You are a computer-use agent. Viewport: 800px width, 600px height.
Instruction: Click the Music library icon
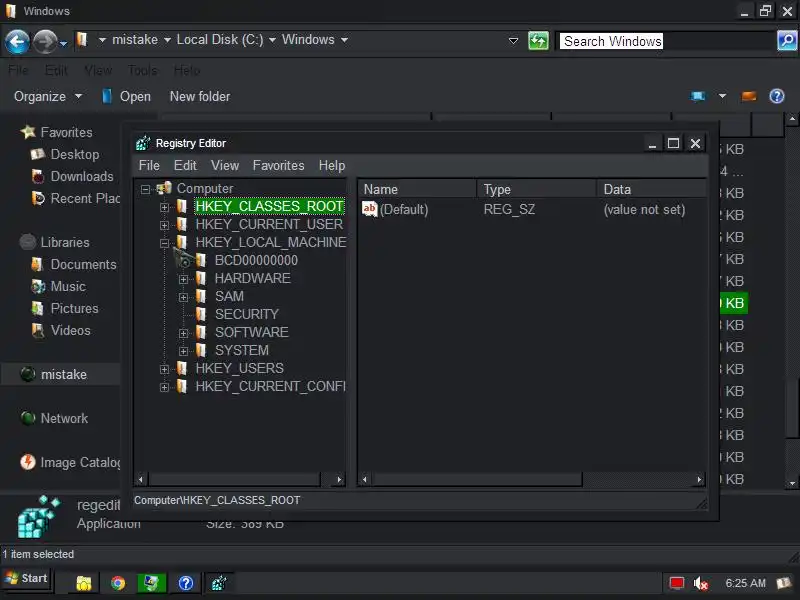(x=38, y=286)
